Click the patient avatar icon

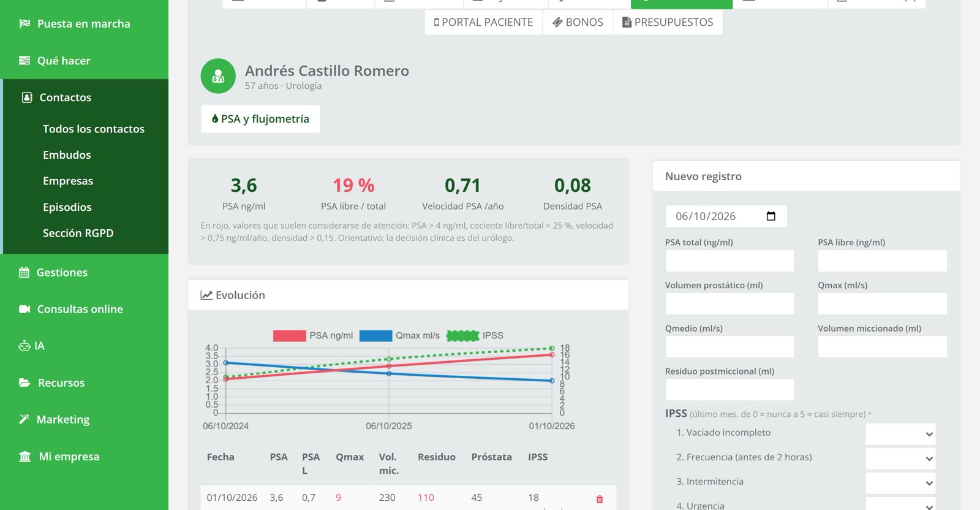pos(218,76)
